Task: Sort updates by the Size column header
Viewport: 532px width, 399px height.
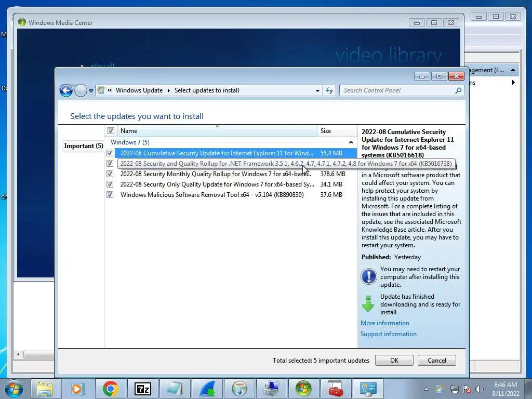Action: pyautogui.click(x=337, y=130)
